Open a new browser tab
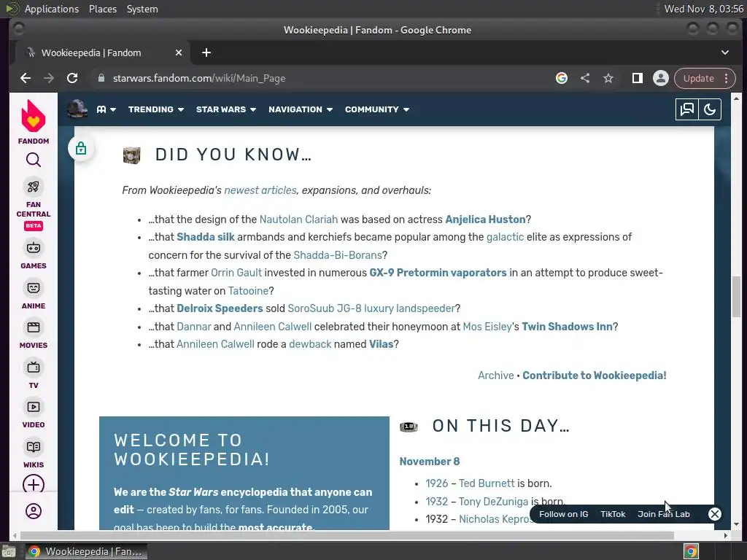The width and height of the screenshot is (747, 560). coord(206,52)
